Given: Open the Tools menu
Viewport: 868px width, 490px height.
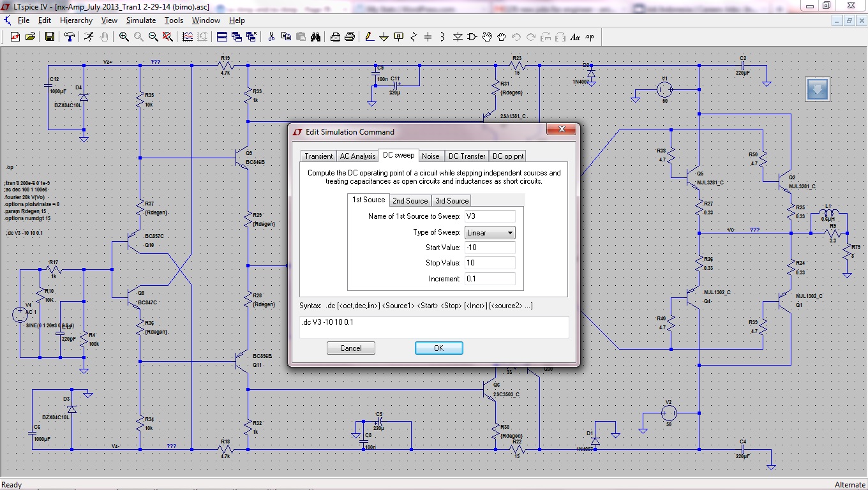Looking at the screenshot, I should (x=174, y=20).
